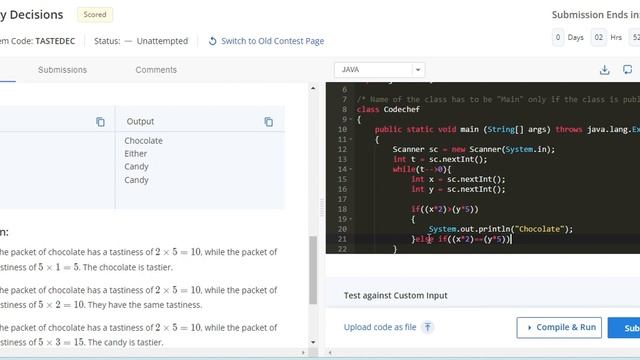The height and width of the screenshot is (360, 640).
Task: Click the Scored badge
Action: 95,15
